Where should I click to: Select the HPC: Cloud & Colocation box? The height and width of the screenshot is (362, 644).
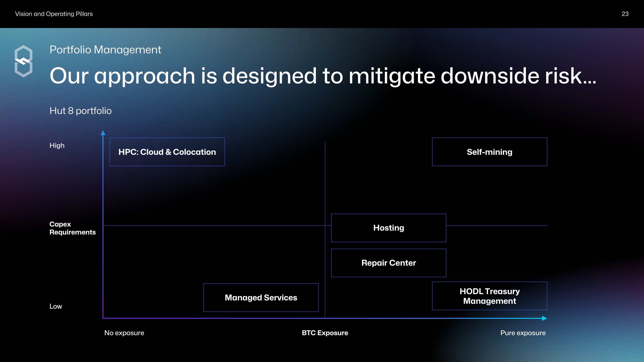167,152
